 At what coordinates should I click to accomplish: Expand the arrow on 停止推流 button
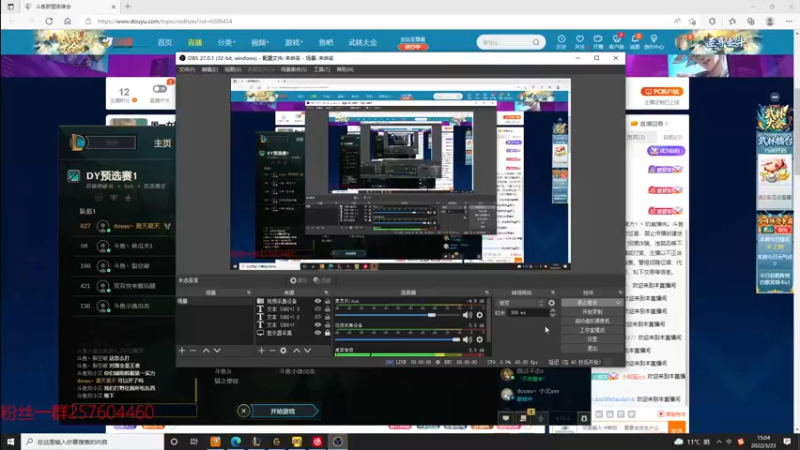tap(618, 303)
